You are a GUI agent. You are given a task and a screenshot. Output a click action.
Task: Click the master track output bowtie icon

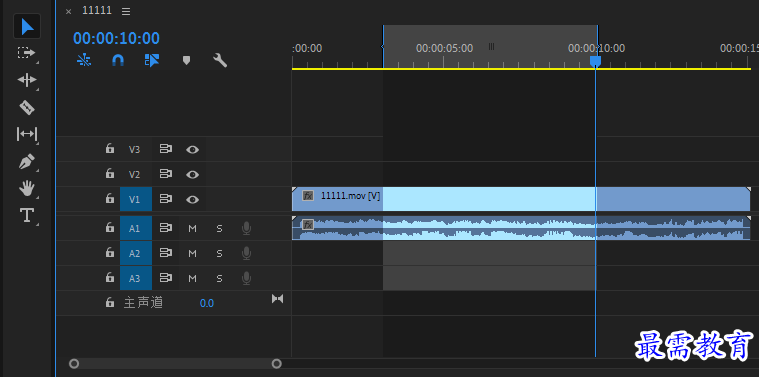(277, 299)
